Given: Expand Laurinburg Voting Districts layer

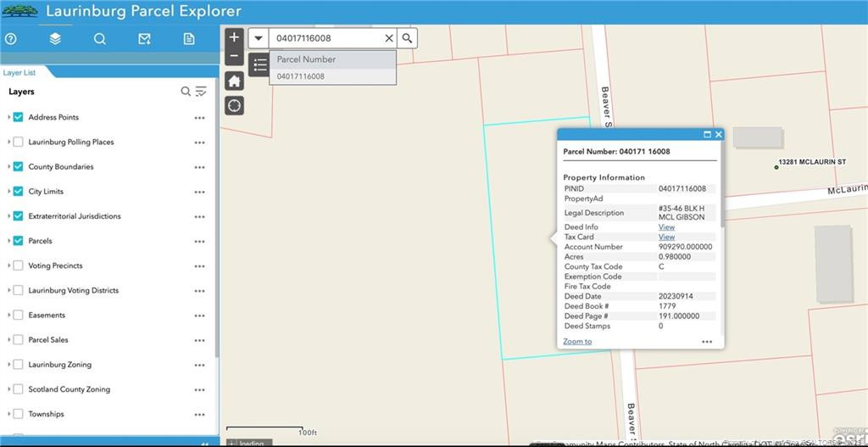Looking at the screenshot, I should 8,290.
